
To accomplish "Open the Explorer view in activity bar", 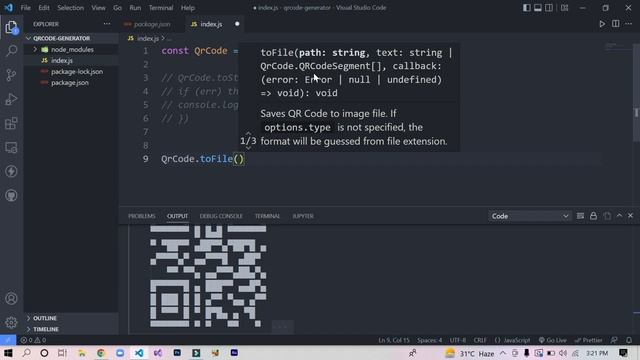I will point(11,28).
